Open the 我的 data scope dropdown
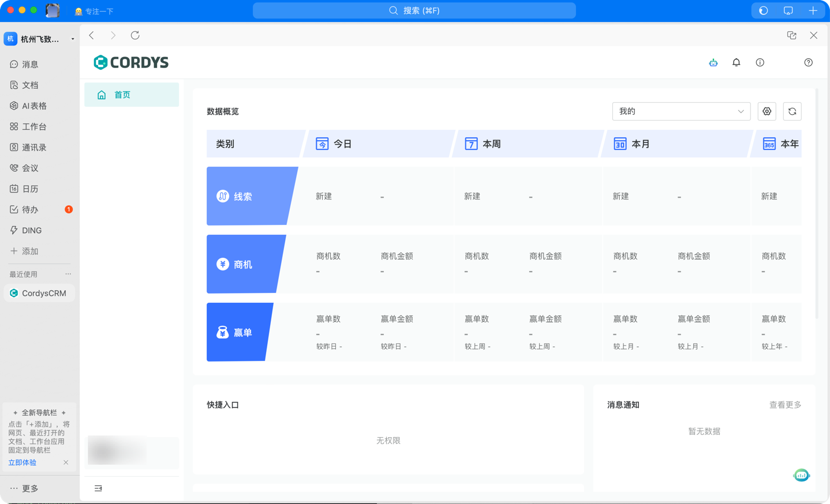The width and height of the screenshot is (830, 504). [x=681, y=111]
